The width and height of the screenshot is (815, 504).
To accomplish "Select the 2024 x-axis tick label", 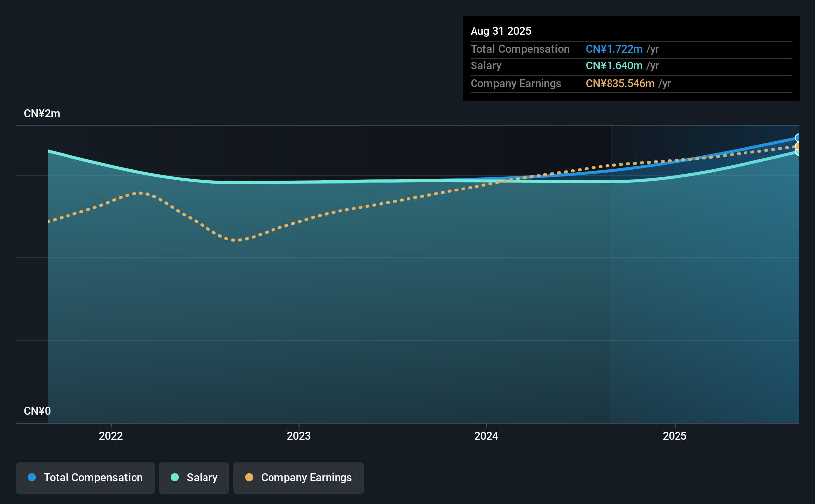I will pos(486,436).
